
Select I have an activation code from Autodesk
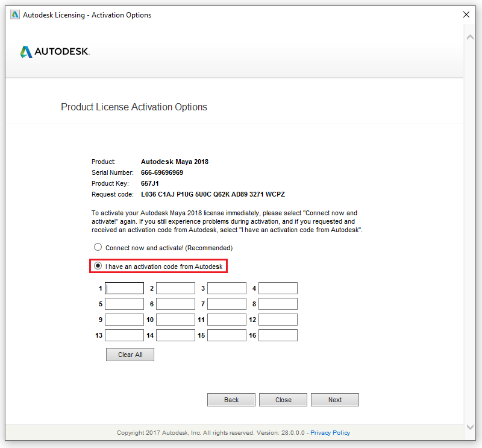pyautogui.click(x=98, y=265)
